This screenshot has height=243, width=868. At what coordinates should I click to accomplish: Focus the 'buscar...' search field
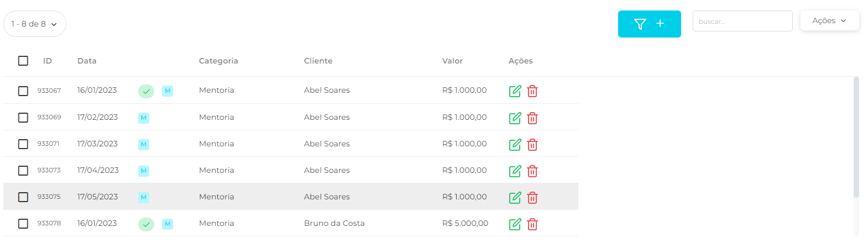742,22
